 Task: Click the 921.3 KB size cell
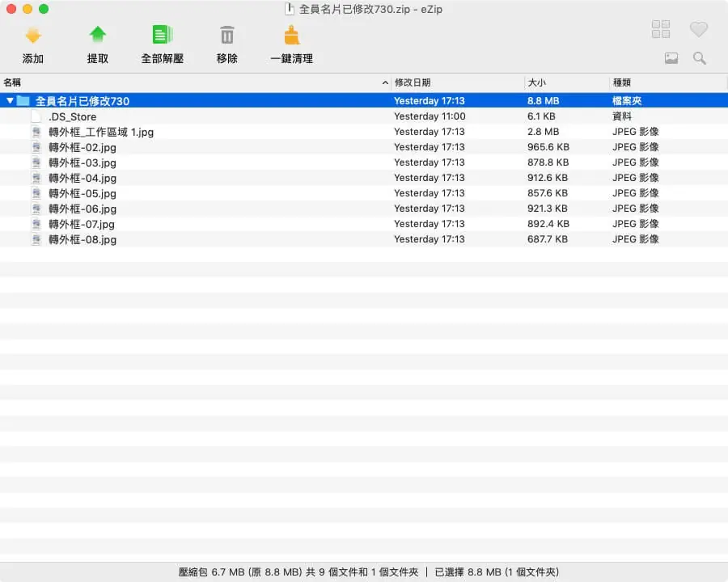tap(547, 208)
